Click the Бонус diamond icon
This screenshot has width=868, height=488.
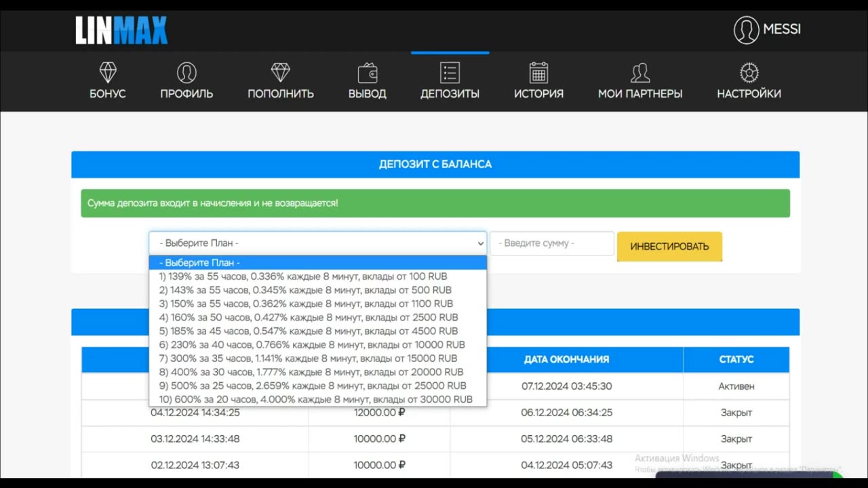tap(108, 73)
